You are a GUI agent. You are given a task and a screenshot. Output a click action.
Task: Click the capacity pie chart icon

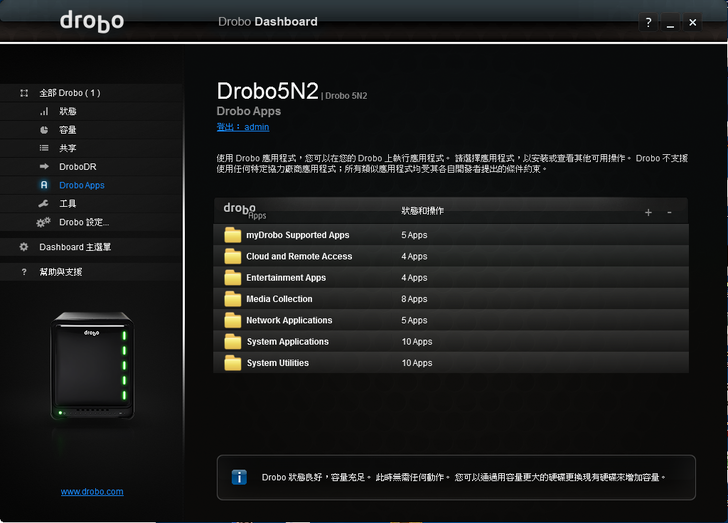point(44,130)
